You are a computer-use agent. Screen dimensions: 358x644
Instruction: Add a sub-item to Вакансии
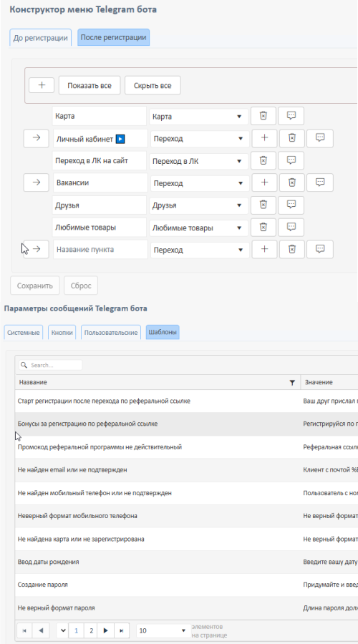264,182
